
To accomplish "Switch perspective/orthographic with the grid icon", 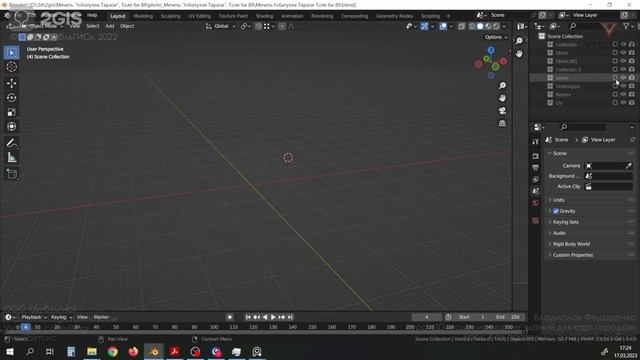I will point(502,123).
